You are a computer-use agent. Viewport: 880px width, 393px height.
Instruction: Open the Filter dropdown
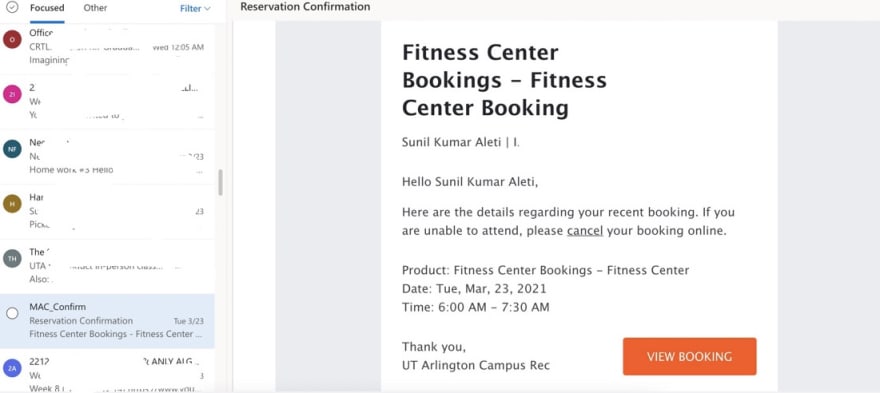(x=195, y=8)
